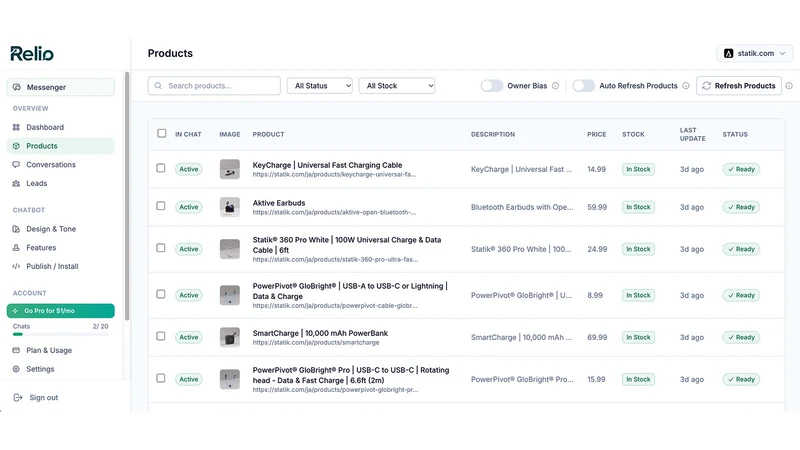Check the Aktive Earbuds row checkbox
The height and width of the screenshot is (450, 800).
coord(161,206)
